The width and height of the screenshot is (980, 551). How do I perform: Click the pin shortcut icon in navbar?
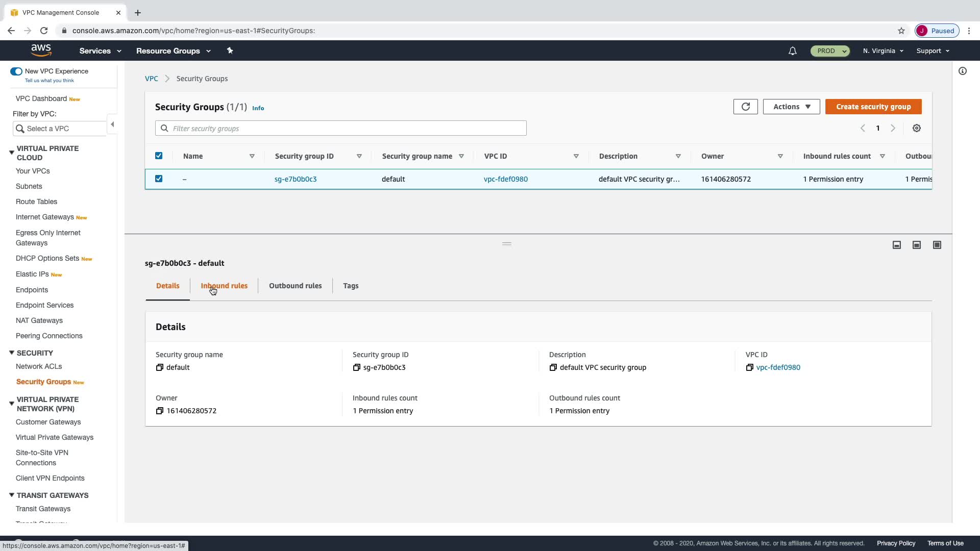coord(230,51)
